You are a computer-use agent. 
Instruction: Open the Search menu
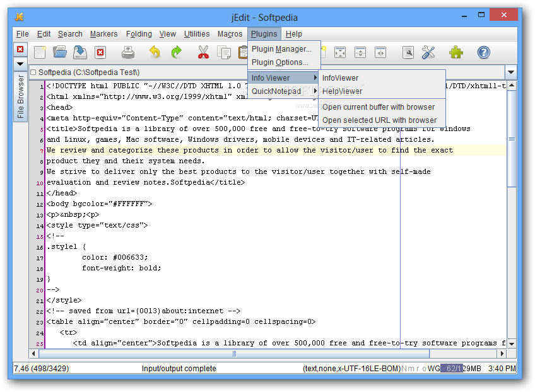70,34
